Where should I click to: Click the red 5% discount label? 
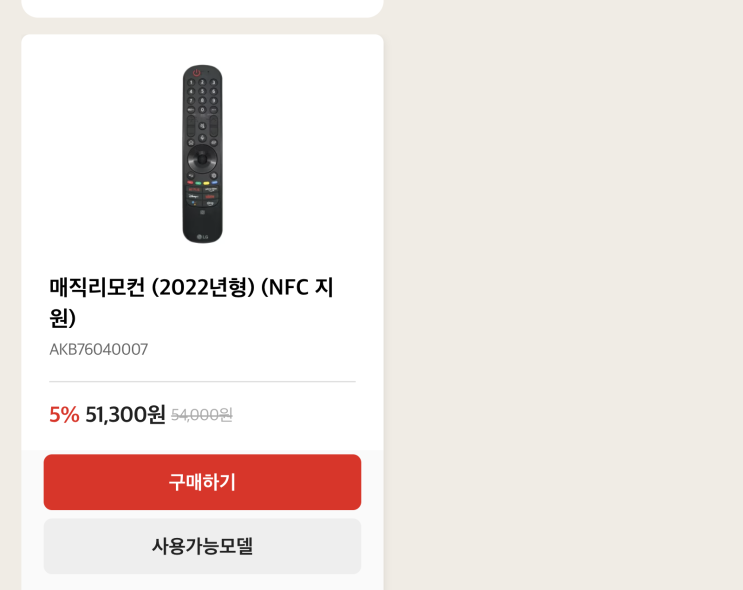tap(64, 414)
